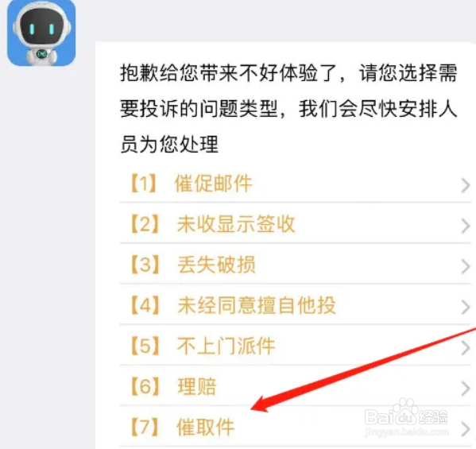
Task: Click chevron arrow beside 丢失破损
Action: 466,266
